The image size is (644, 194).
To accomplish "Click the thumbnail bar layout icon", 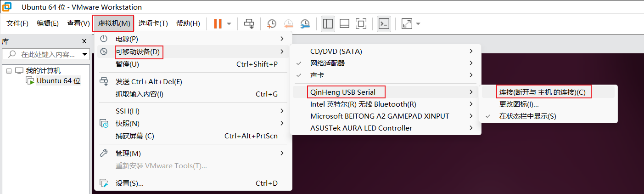I will [344, 23].
